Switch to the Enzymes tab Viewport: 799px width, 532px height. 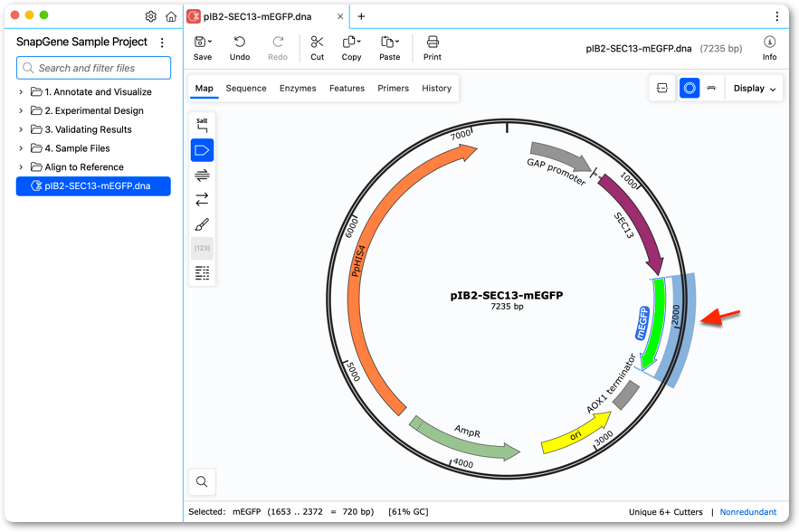[298, 88]
